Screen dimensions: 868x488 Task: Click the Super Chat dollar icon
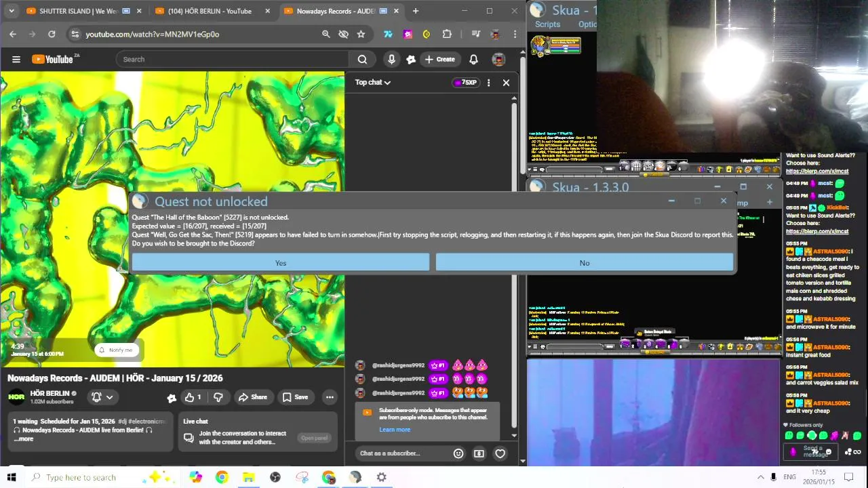pos(479,453)
